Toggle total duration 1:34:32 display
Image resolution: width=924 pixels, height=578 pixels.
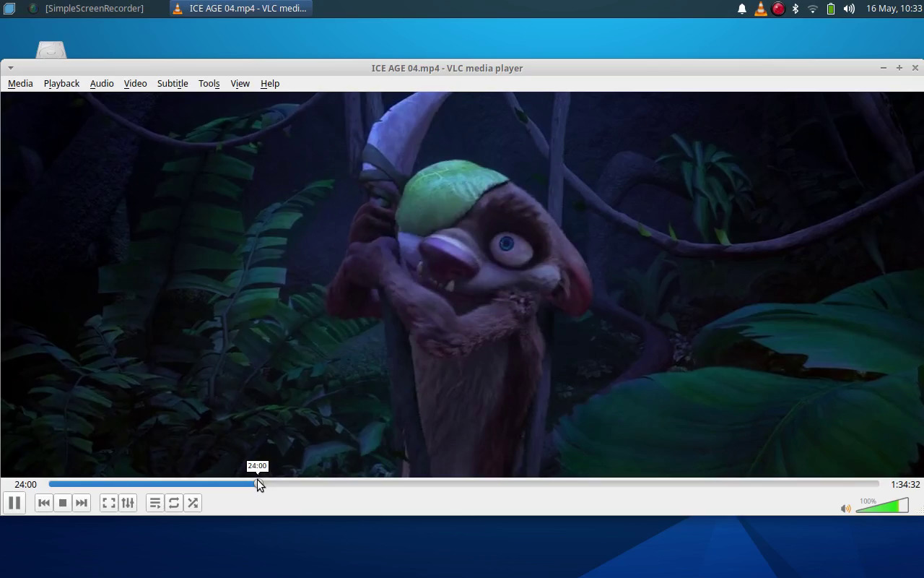905,484
